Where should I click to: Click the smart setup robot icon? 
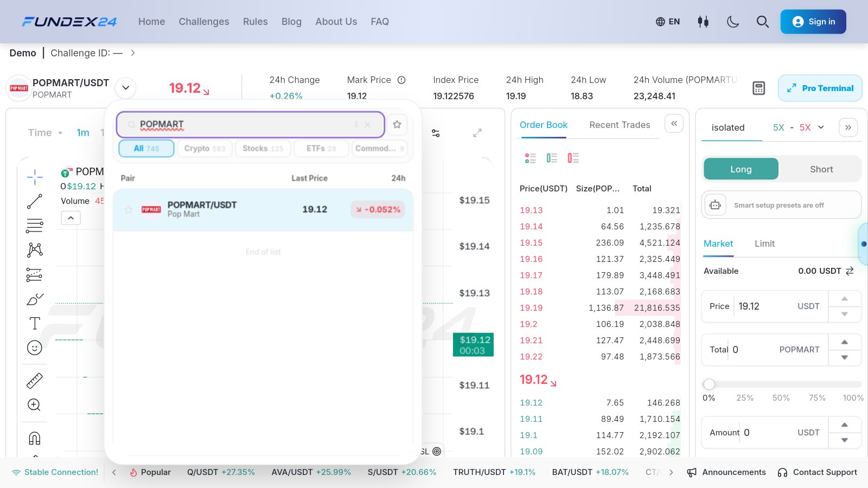pos(715,205)
